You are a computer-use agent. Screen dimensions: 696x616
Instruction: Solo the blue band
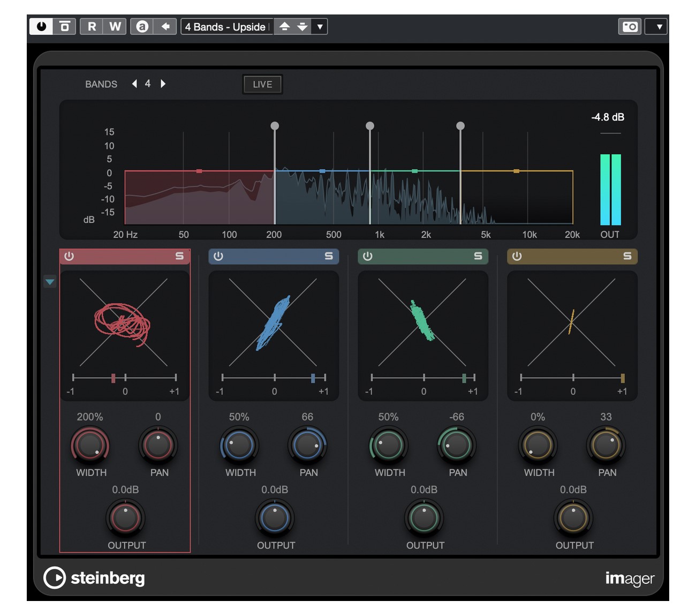[x=329, y=256]
